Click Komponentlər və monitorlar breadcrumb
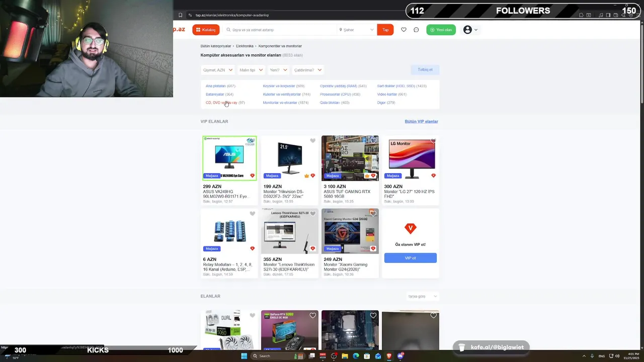 (x=280, y=46)
